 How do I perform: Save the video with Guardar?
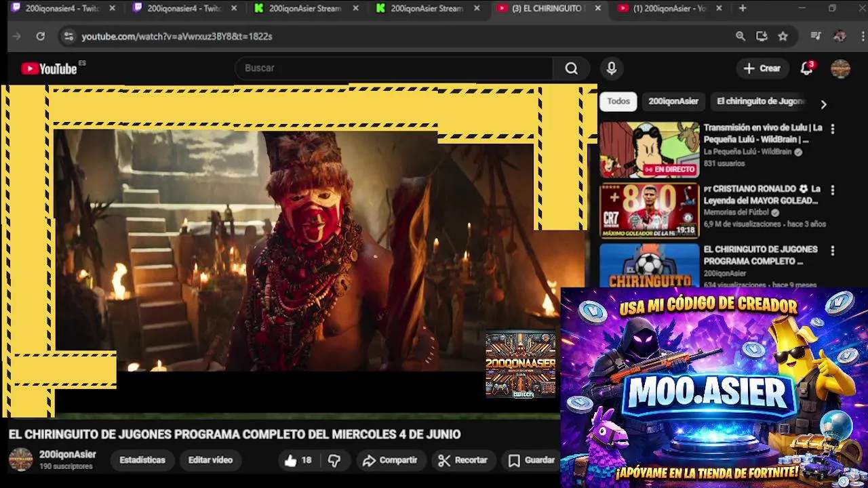(x=532, y=460)
